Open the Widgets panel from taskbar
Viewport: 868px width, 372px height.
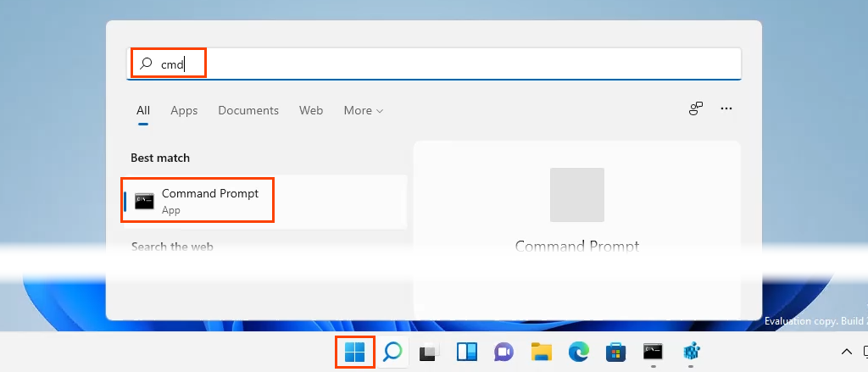467,352
